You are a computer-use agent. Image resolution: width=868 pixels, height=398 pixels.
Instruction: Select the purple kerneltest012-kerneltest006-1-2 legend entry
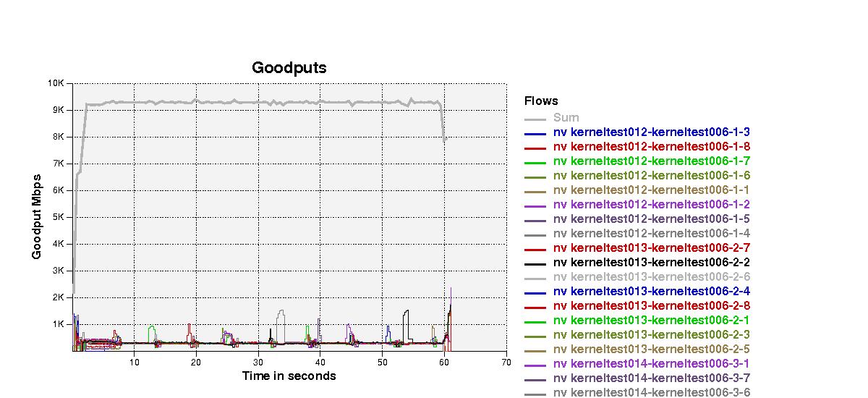click(651, 205)
